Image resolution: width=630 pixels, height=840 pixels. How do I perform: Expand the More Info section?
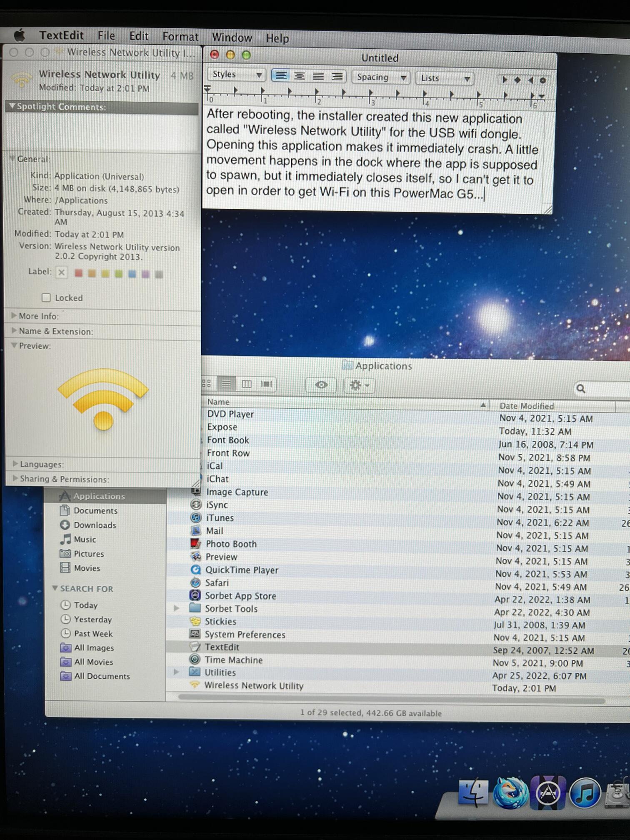point(14,315)
